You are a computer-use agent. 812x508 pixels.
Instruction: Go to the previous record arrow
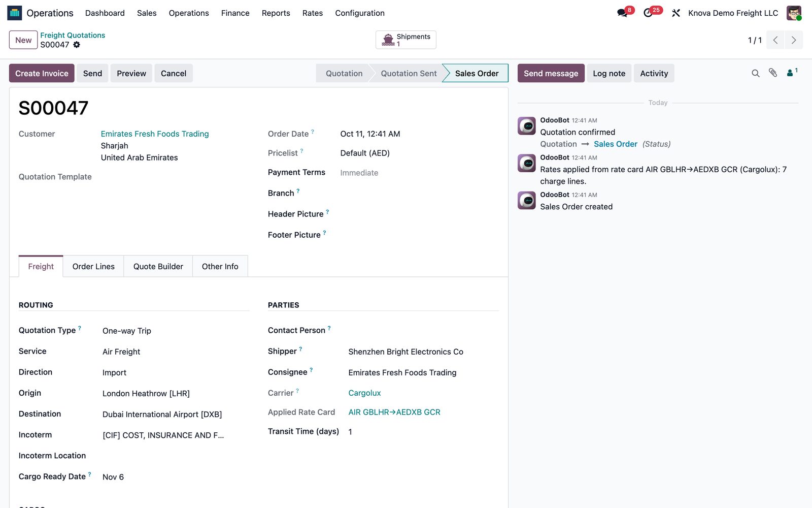[775, 40]
